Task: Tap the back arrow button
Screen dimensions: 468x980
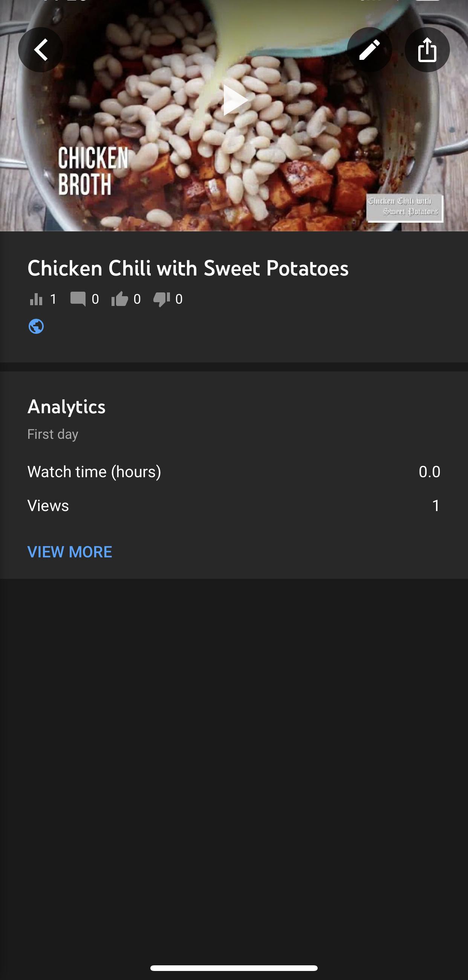Action: tap(40, 49)
